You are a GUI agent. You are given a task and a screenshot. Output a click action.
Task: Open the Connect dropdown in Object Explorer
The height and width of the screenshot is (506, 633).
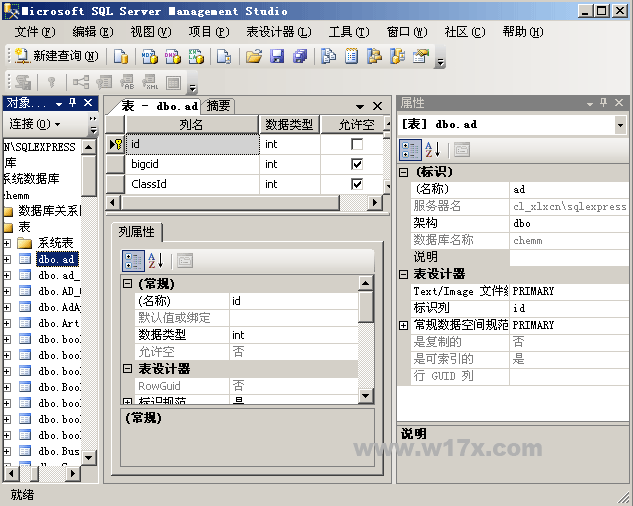(35, 124)
